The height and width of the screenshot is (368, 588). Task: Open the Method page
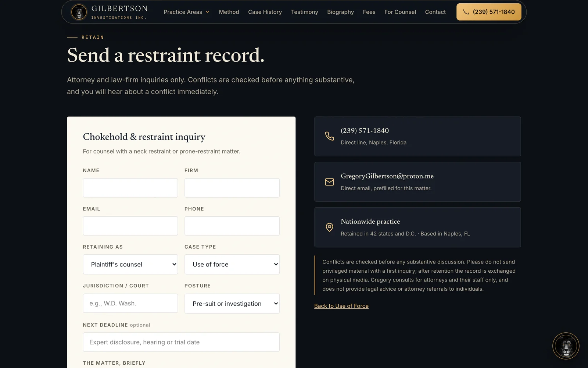click(x=229, y=12)
